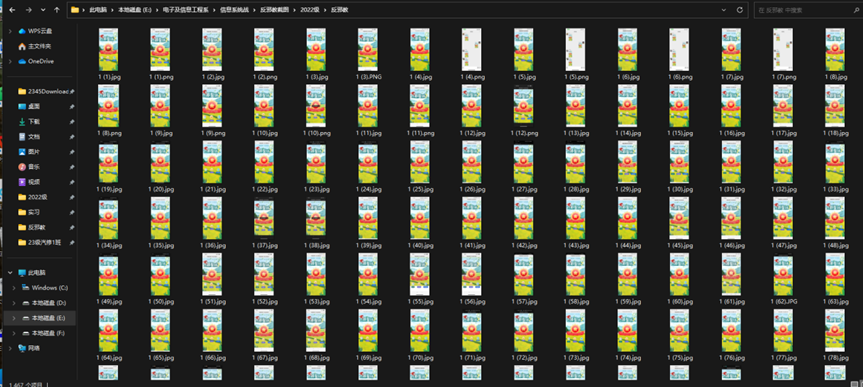Viewport: 863px width, 387px height.
Task: Open the 2345Downloads pinned folder
Action: [46, 91]
